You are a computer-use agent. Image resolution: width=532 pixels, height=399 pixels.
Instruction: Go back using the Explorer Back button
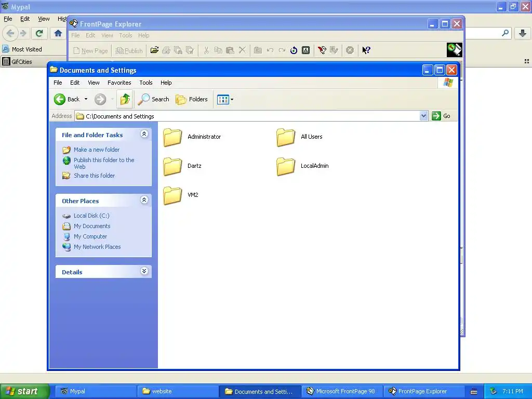[67, 99]
